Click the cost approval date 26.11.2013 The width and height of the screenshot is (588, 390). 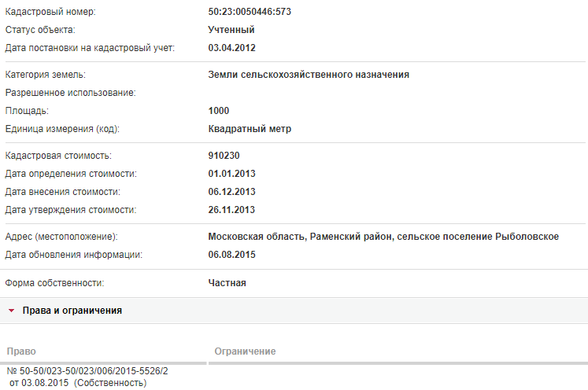click(x=231, y=210)
